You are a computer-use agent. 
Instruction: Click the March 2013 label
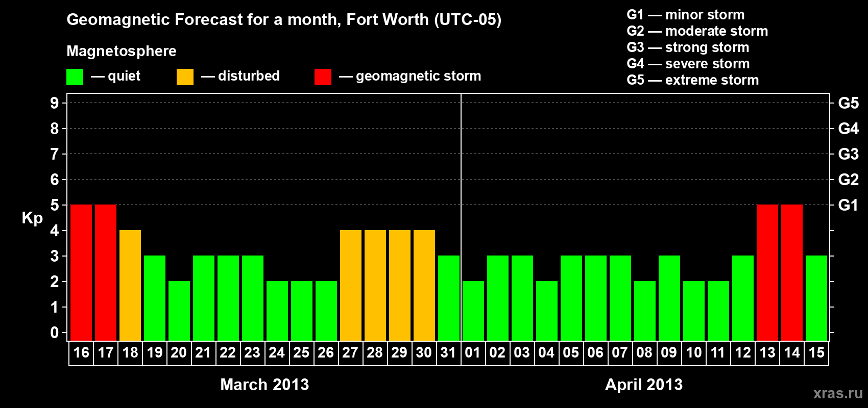point(264,385)
